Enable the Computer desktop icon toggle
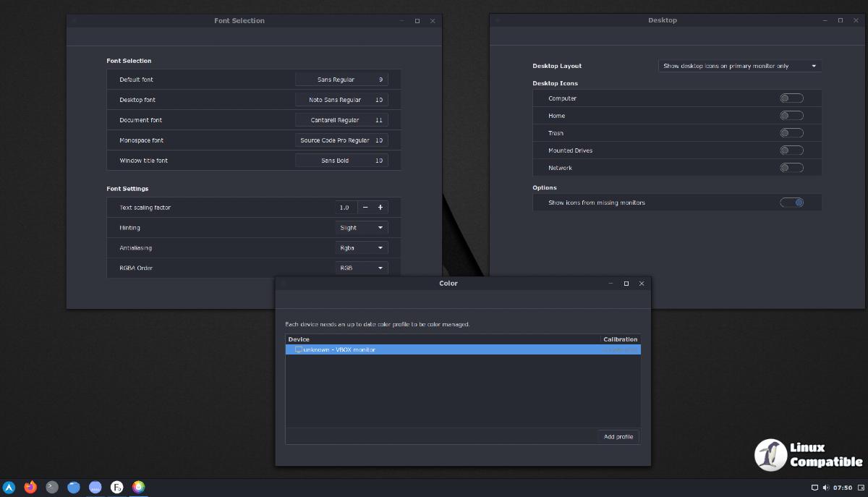 791,98
